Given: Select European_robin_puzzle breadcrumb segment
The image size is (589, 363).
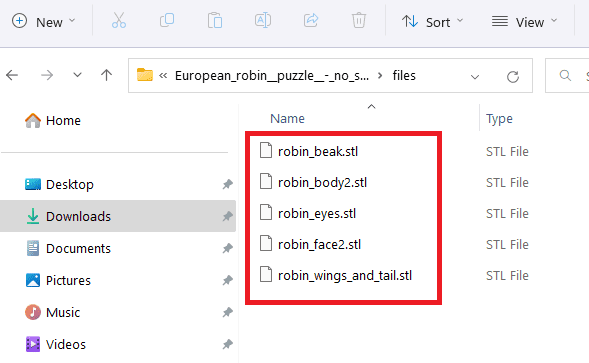Looking at the screenshot, I should 272,76.
